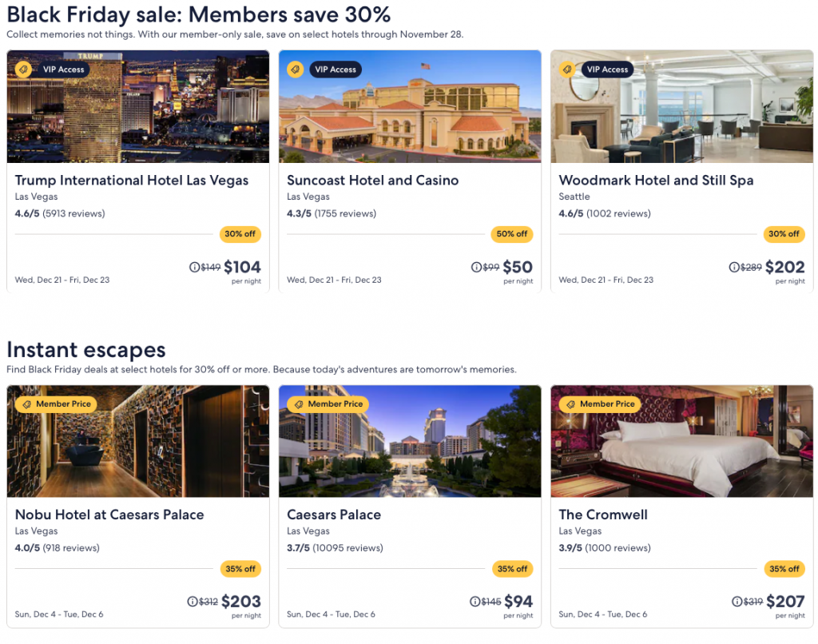
Task: Click the info icon next to The Cromwell's $319
Action: (737, 602)
